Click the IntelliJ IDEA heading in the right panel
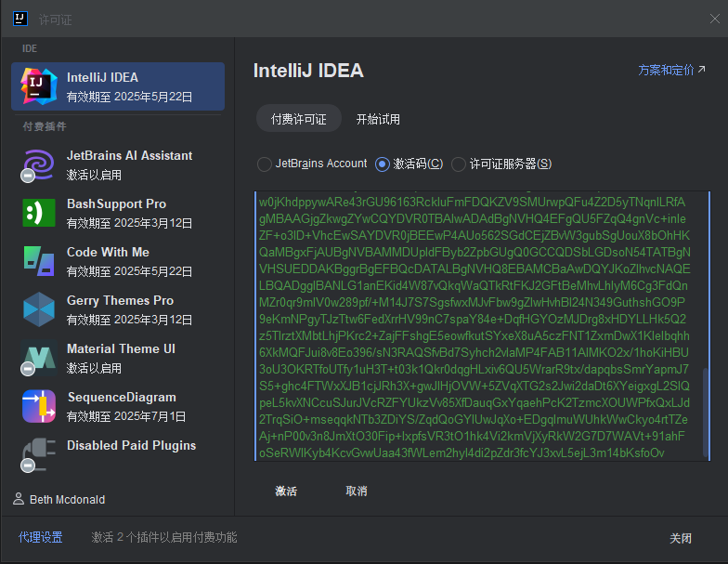The height and width of the screenshot is (564, 728). (x=308, y=71)
